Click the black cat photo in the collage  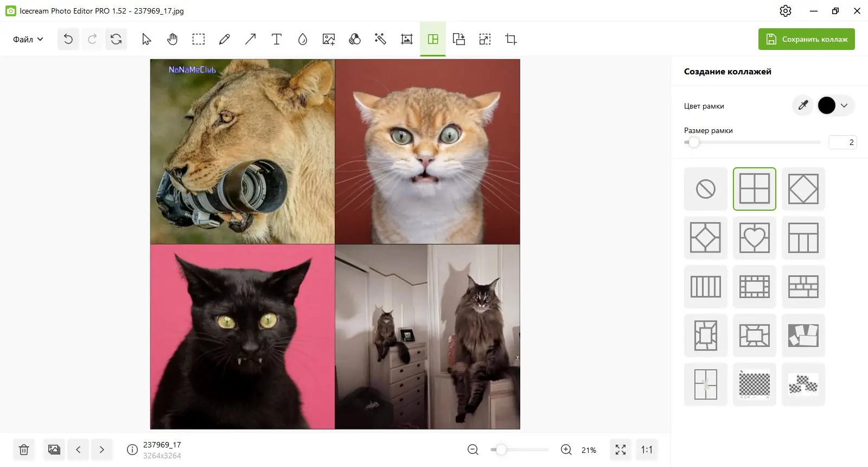coord(242,337)
